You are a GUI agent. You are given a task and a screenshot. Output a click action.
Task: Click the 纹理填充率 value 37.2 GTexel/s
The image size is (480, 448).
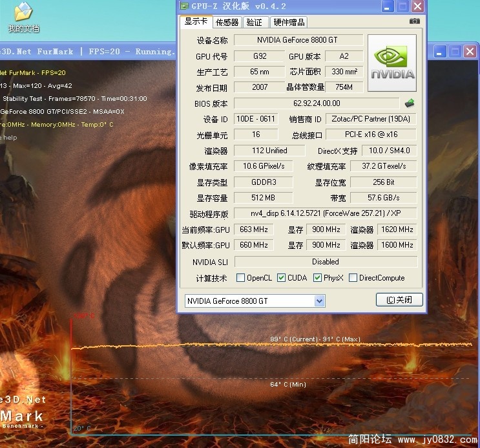click(384, 166)
